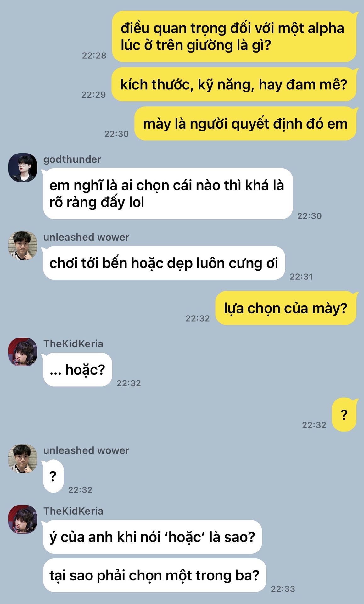Tap the second unleashed wower name label
Image resolution: width=364 pixels, height=604 pixels.
coord(86,450)
